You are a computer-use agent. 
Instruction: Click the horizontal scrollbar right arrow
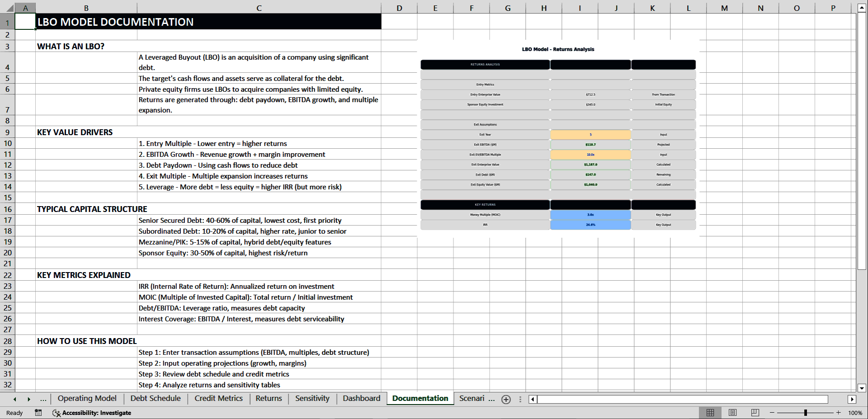853,399
